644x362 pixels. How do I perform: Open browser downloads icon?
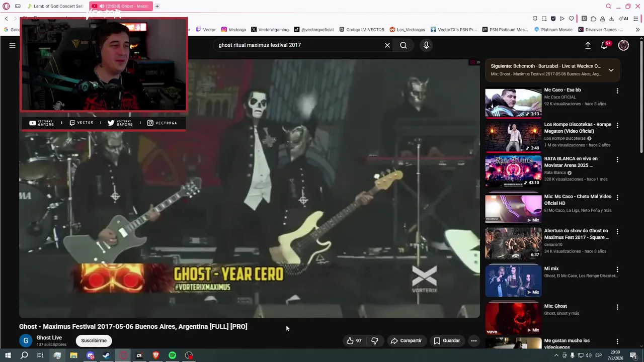[611, 19]
